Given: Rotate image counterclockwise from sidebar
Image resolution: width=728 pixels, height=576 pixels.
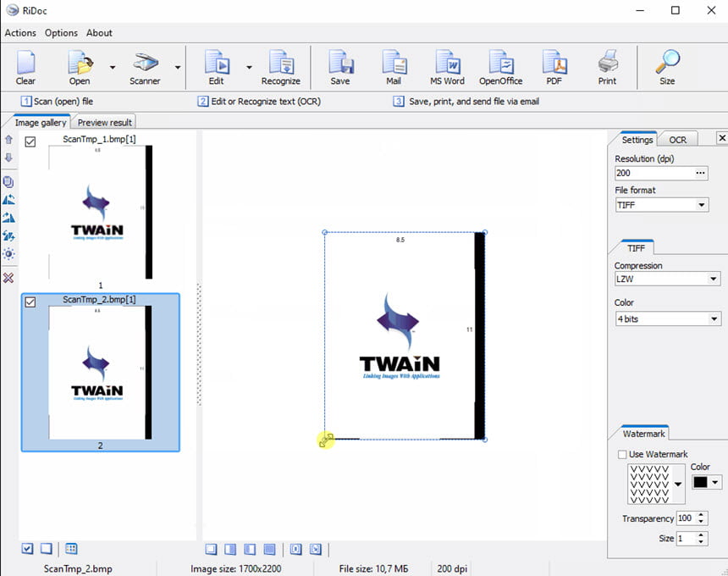Looking at the screenshot, I should (x=8, y=200).
